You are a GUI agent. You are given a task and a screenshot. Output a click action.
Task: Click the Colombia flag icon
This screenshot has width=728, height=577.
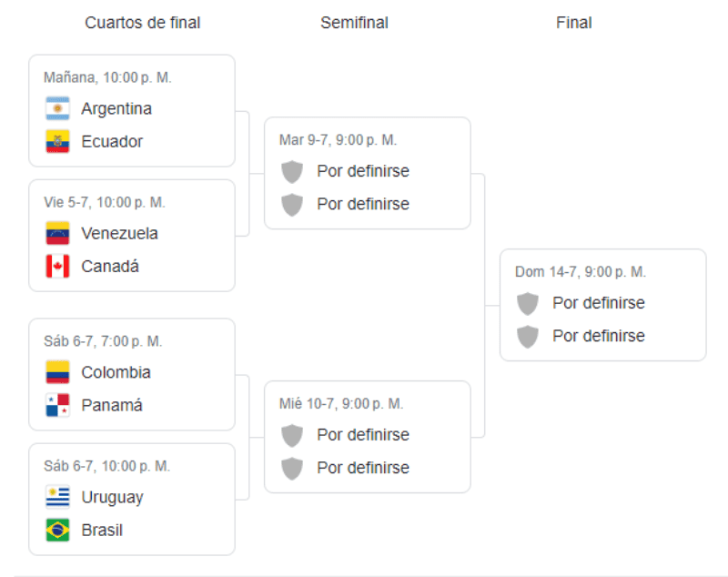point(57,372)
